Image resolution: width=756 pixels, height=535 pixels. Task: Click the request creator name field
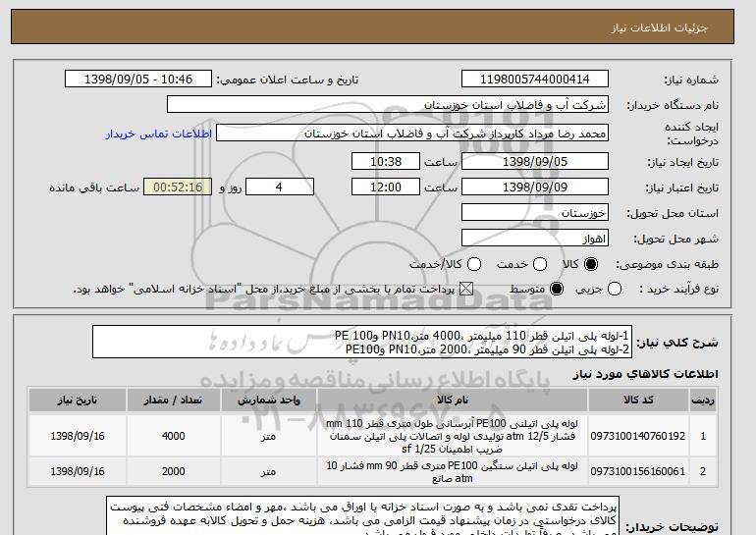[x=412, y=134]
